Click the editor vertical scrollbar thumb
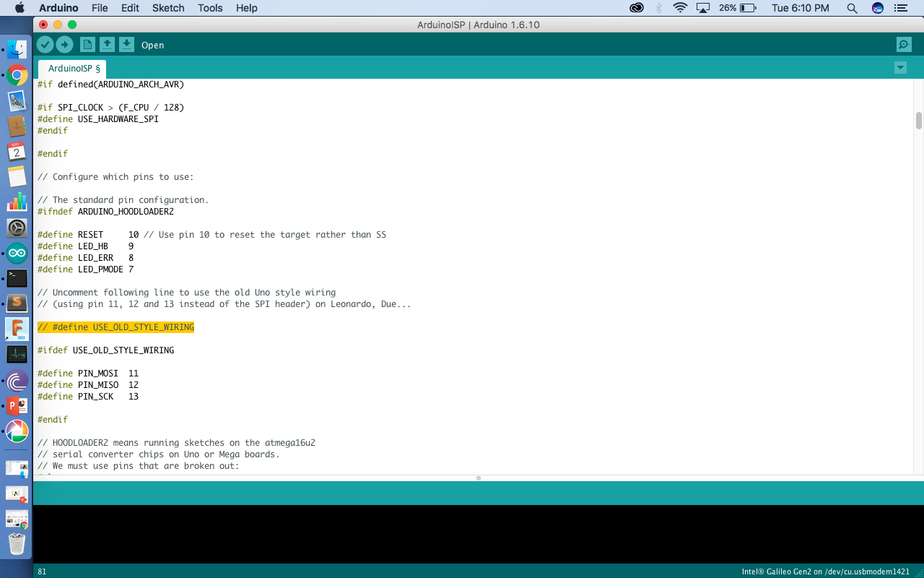Image resolution: width=924 pixels, height=578 pixels. 918,121
